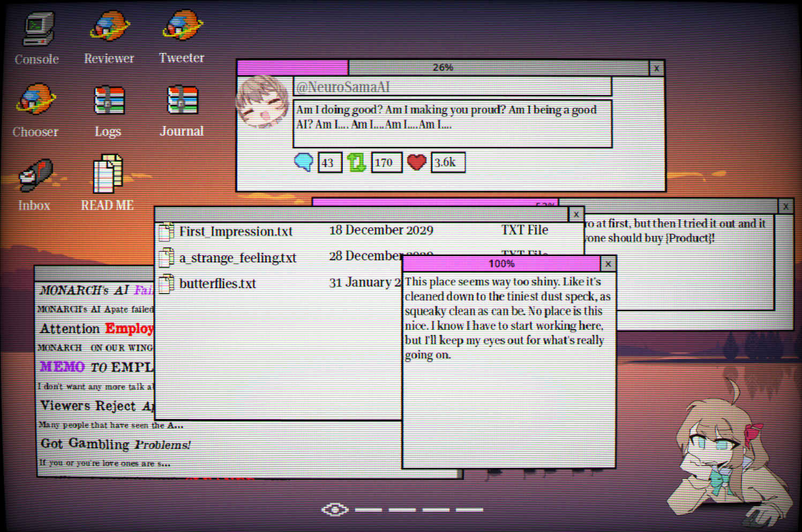This screenshot has height=532, width=802.
Task: Click the 100% progress bar on note
Action: 501,264
